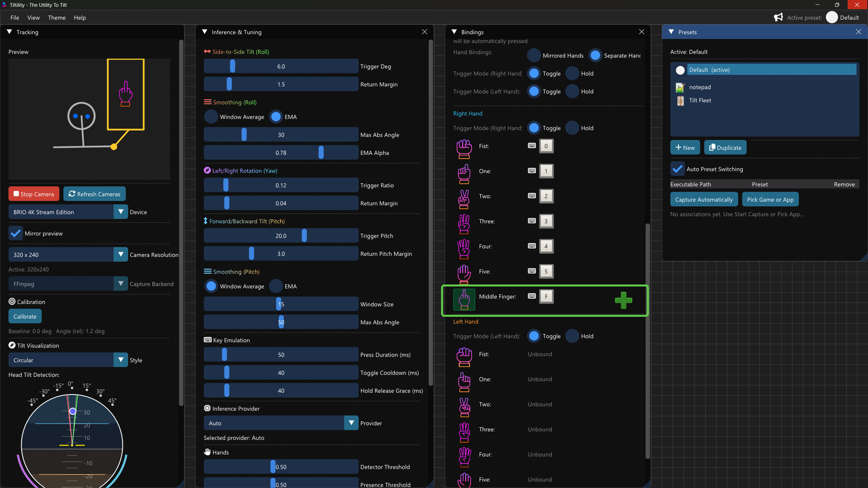Select the Fist gesture icon under Right Hand

(x=464, y=149)
